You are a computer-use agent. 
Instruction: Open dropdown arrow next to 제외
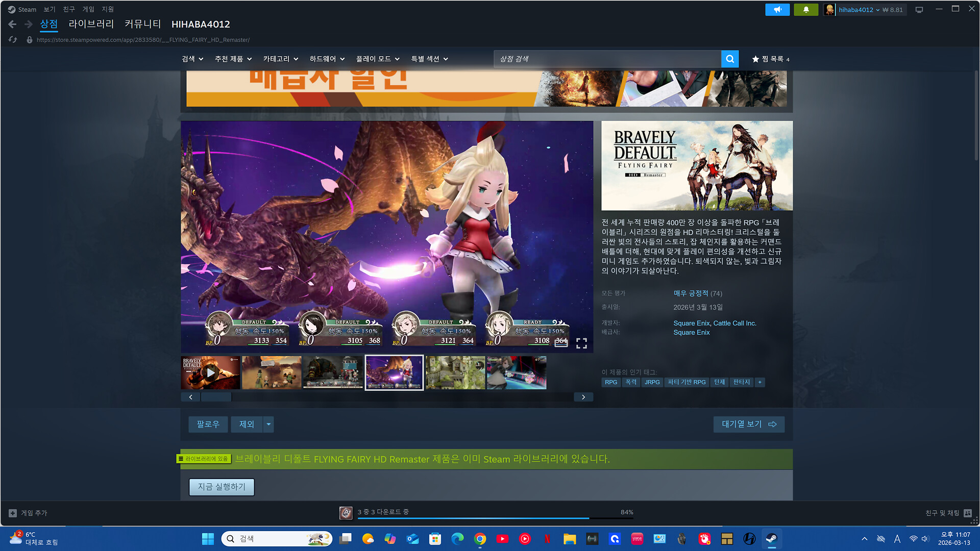(268, 424)
